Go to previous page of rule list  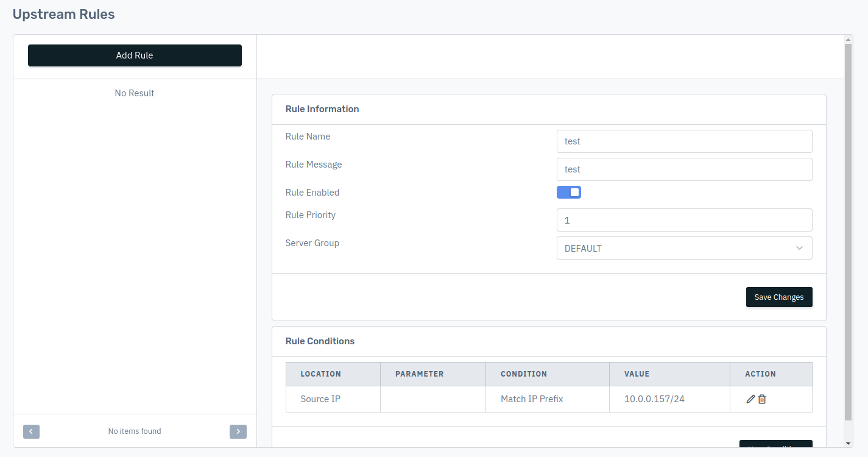32,431
